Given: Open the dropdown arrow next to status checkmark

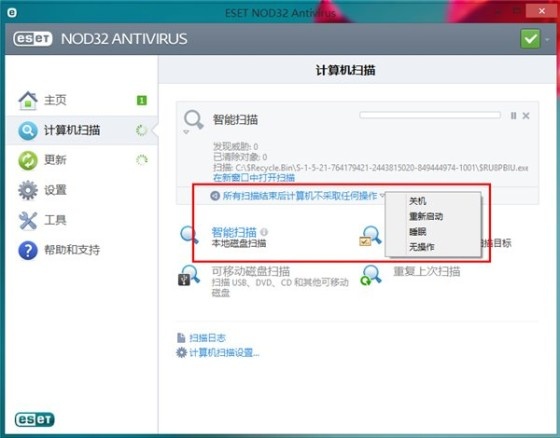Looking at the screenshot, I should (547, 39).
